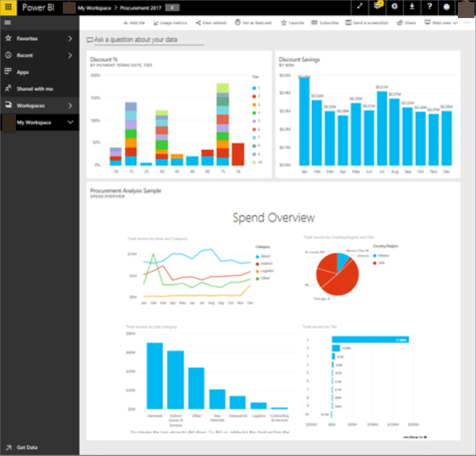This screenshot has width=476, height=456.
Task: Open Recent in the navigation pane
Action: pos(40,56)
